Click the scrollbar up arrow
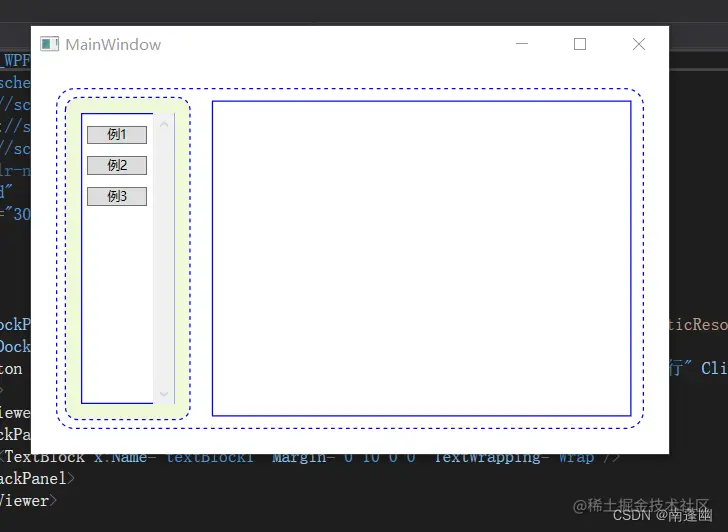Screen dimensions: 728x532 (164, 124)
